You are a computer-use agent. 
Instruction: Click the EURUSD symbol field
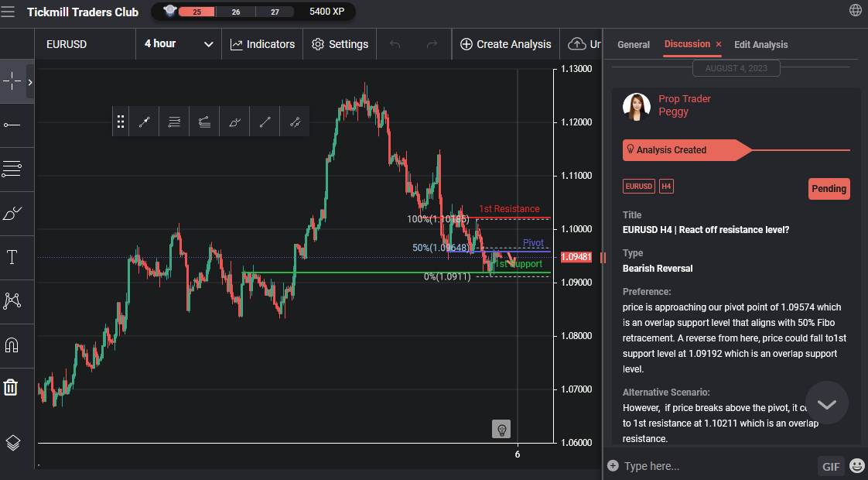tap(84, 44)
